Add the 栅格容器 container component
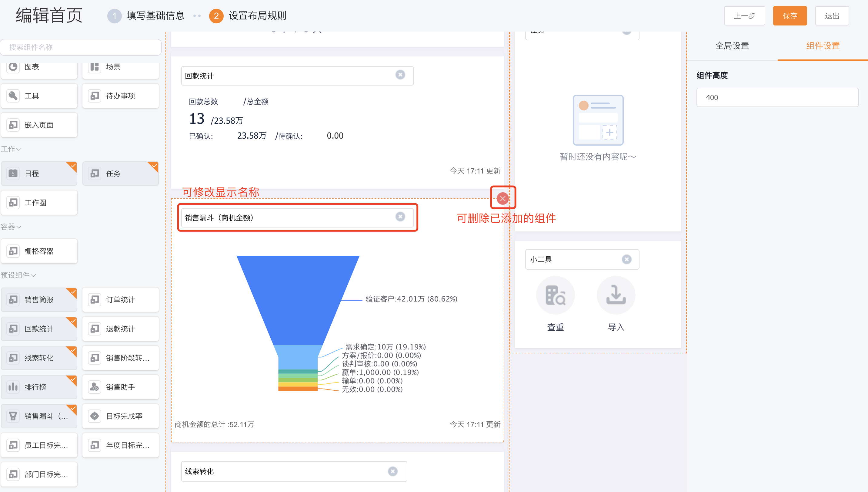 click(39, 251)
